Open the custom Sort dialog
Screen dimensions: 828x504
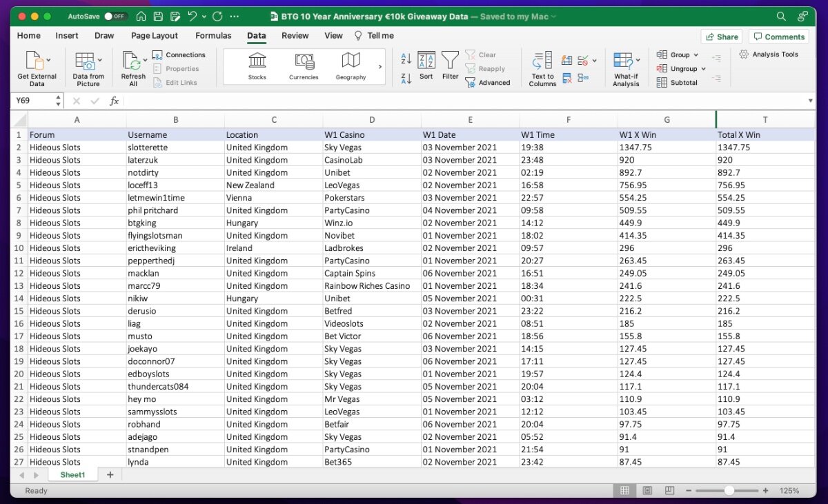point(426,66)
